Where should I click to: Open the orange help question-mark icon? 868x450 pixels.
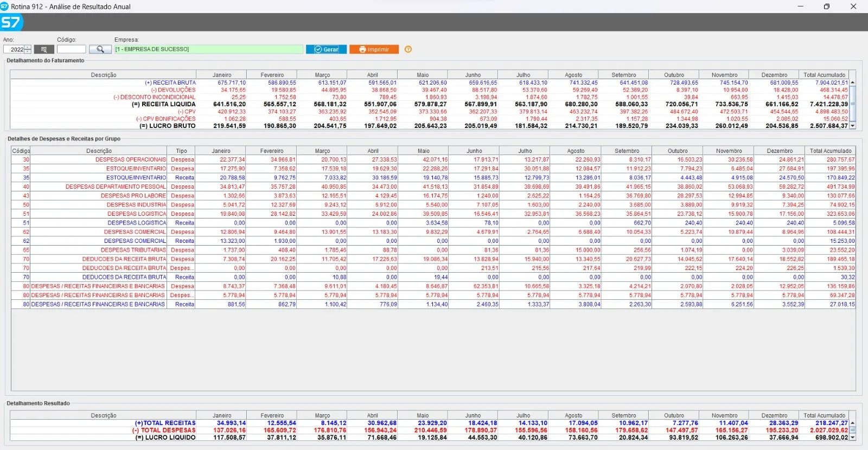coord(408,49)
